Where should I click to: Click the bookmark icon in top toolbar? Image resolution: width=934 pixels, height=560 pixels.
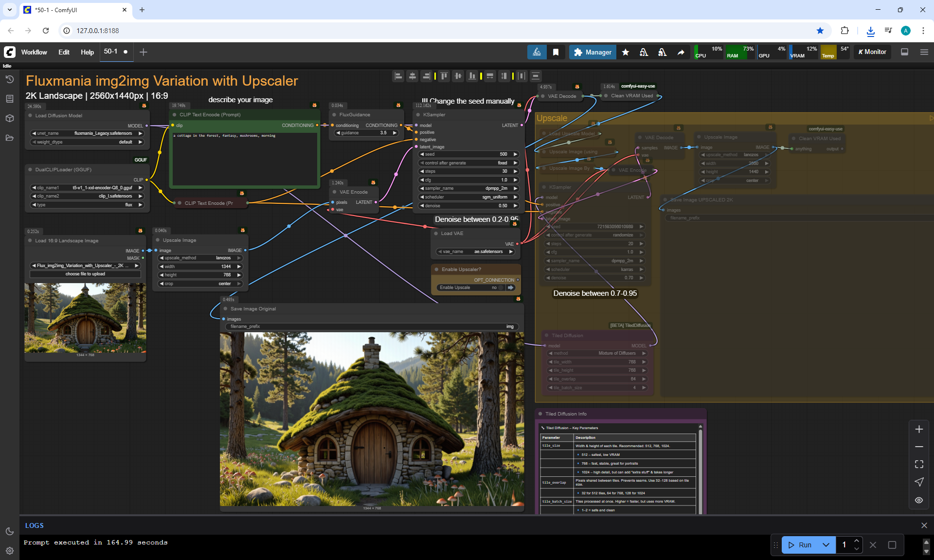(x=556, y=52)
